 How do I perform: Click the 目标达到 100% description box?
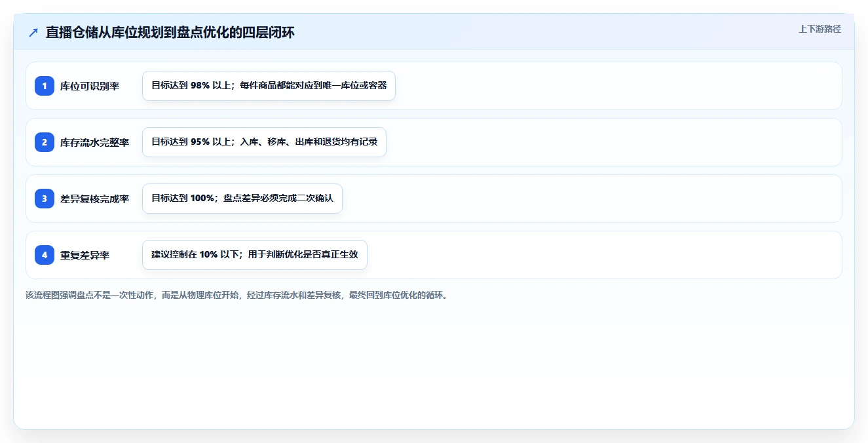(242, 199)
